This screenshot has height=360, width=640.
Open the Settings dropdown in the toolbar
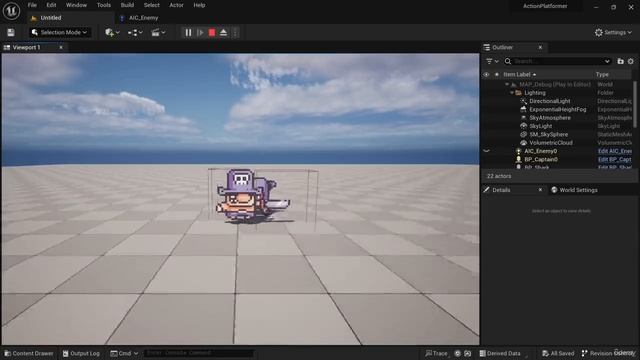613,32
